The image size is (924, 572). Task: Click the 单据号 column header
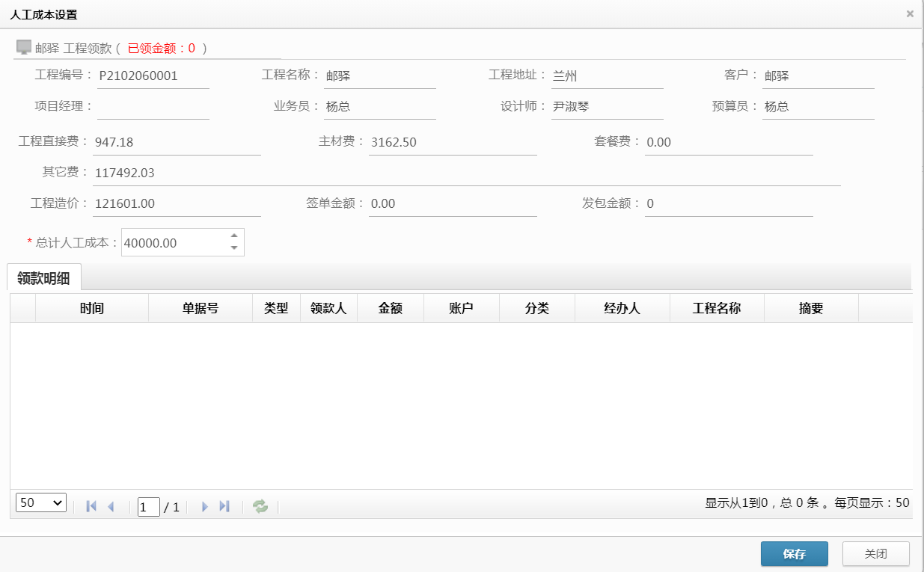(200, 308)
